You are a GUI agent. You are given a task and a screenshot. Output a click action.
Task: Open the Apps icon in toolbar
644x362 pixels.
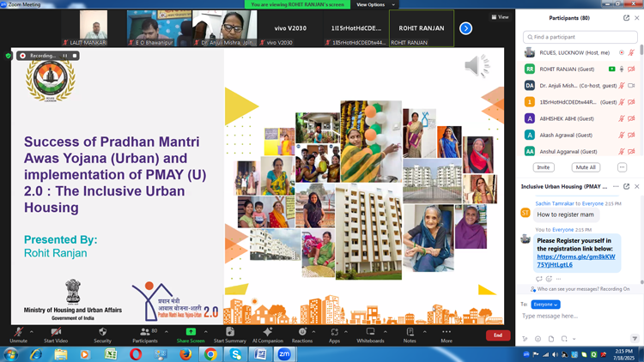click(x=334, y=332)
